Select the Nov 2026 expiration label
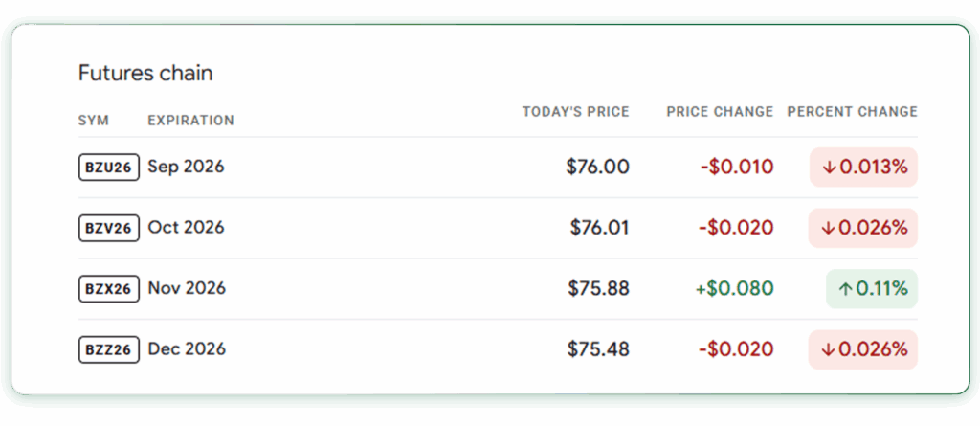The height and width of the screenshot is (426, 980). point(187,288)
